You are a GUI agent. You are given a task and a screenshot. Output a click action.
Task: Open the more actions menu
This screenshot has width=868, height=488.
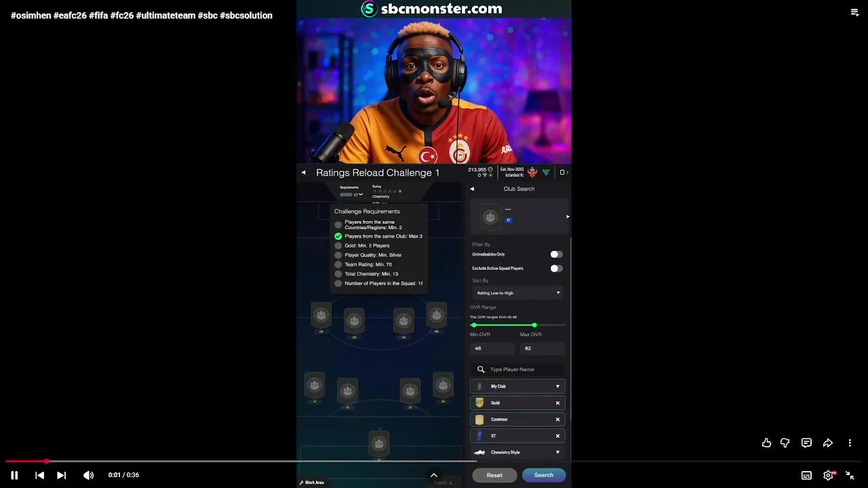(x=850, y=443)
